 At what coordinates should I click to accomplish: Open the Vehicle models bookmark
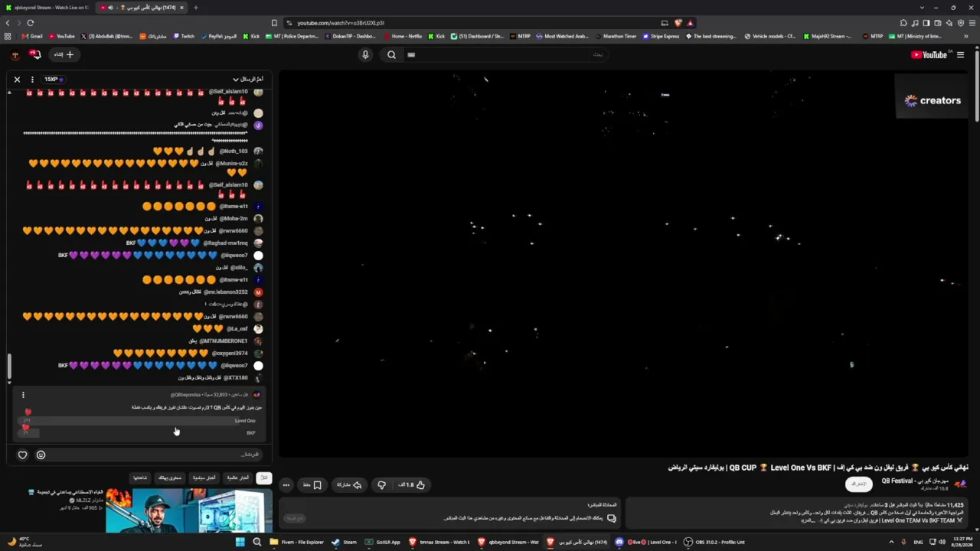point(771,36)
